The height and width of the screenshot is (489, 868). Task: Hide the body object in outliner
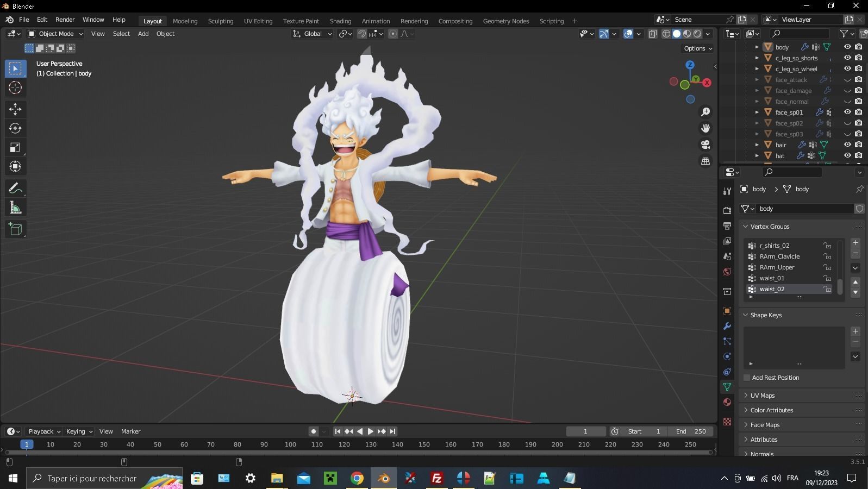[847, 47]
